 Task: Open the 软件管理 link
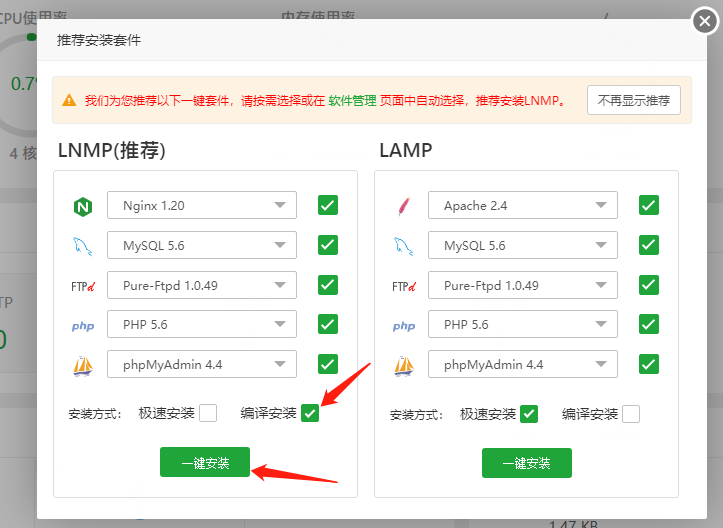352,100
